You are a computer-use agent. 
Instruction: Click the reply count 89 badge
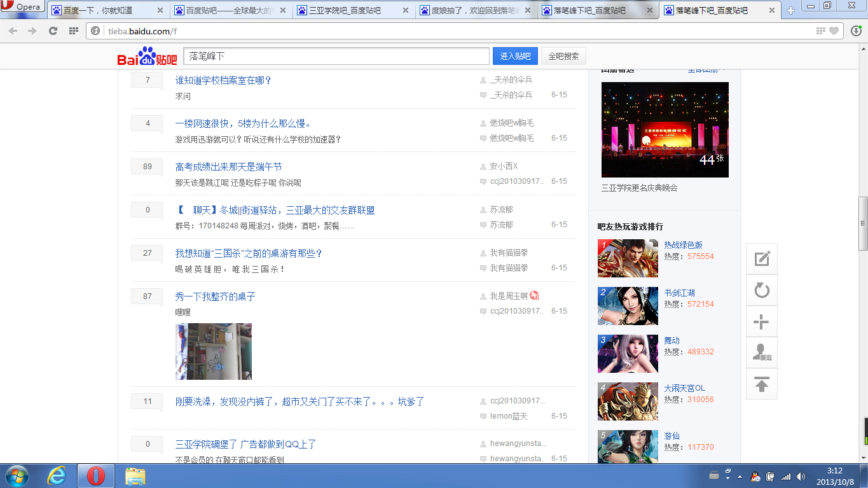[x=148, y=167]
